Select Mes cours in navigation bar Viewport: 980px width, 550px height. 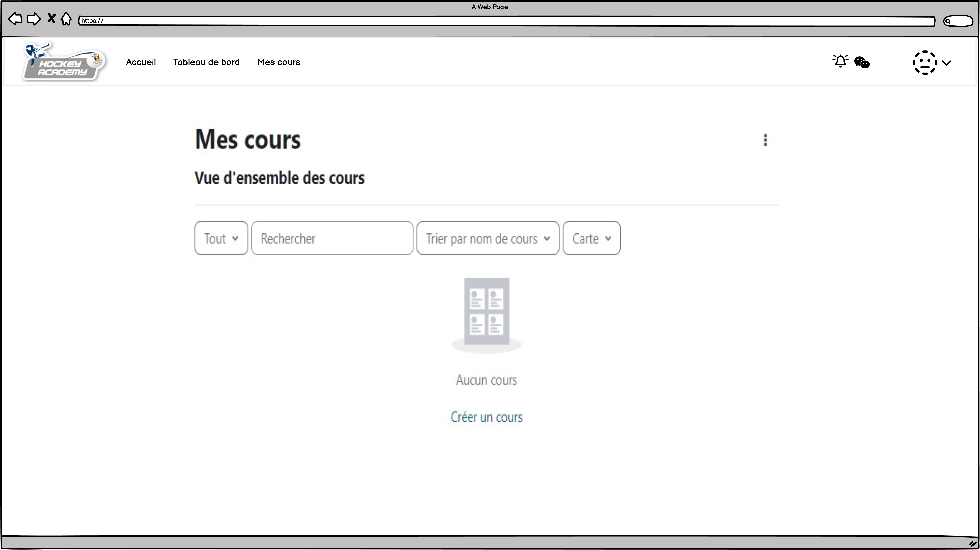(279, 62)
